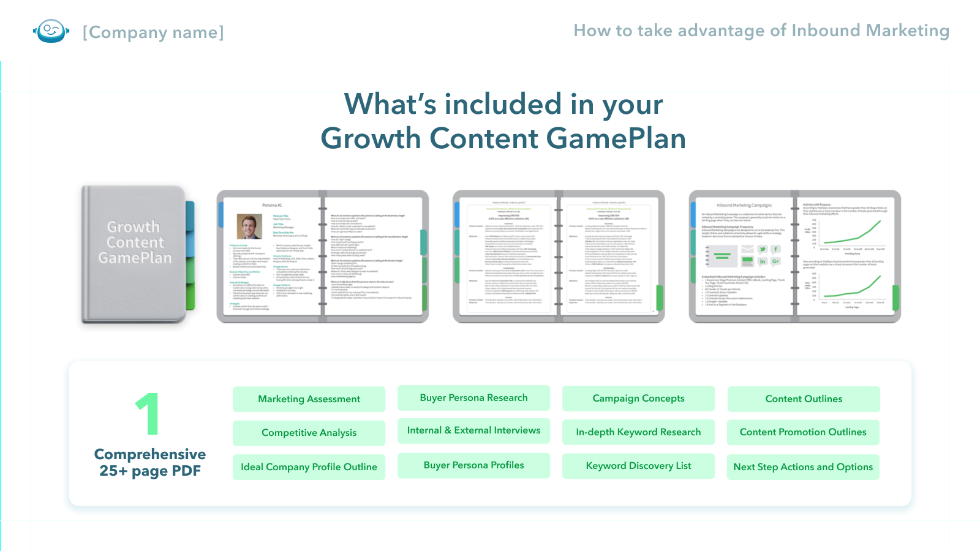The width and height of the screenshot is (980, 551).
Task: Click the large green number 1
Action: pyautogui.click(x=148, y=414)
